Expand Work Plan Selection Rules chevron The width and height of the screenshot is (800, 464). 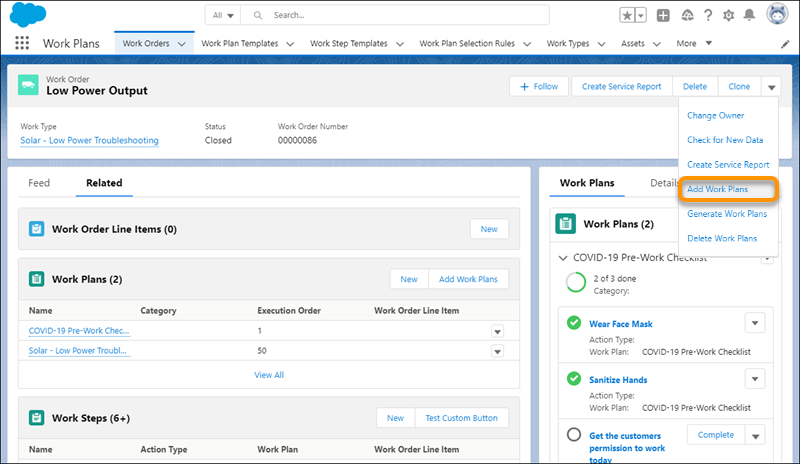pyautogui.click(x=527, y=44)
